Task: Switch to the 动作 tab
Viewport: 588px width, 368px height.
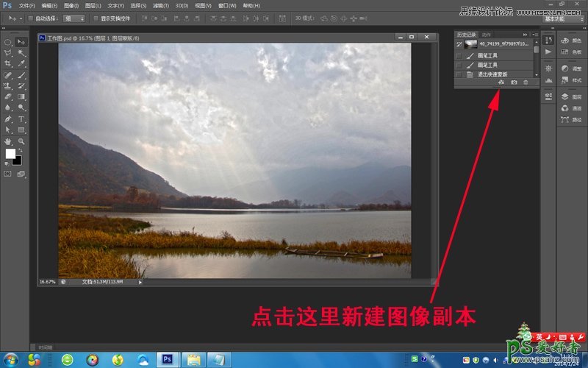Action: pos(487,35)
